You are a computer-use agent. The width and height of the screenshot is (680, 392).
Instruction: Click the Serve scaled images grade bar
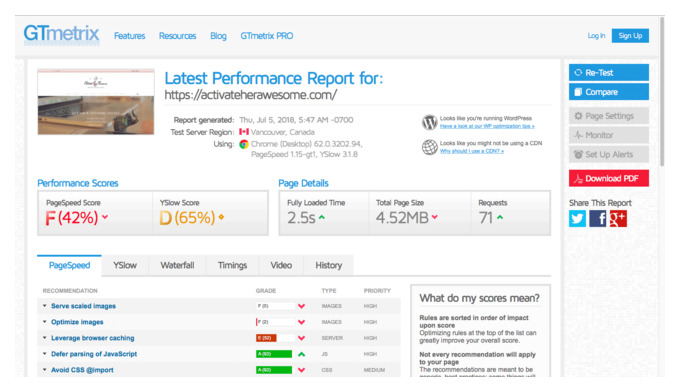275,306
